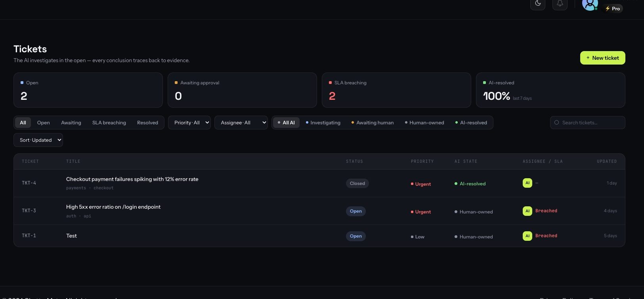Screen dimensions: 644x299
Task: Open the ticket titled Test
Action: (x=71, y=236)
